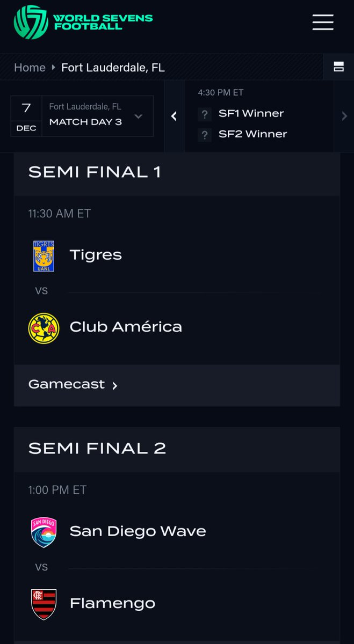The width and height of the screenshot is (354, 644).
Task: Go to next match in scoreboard
Action: tap(344, 116)
